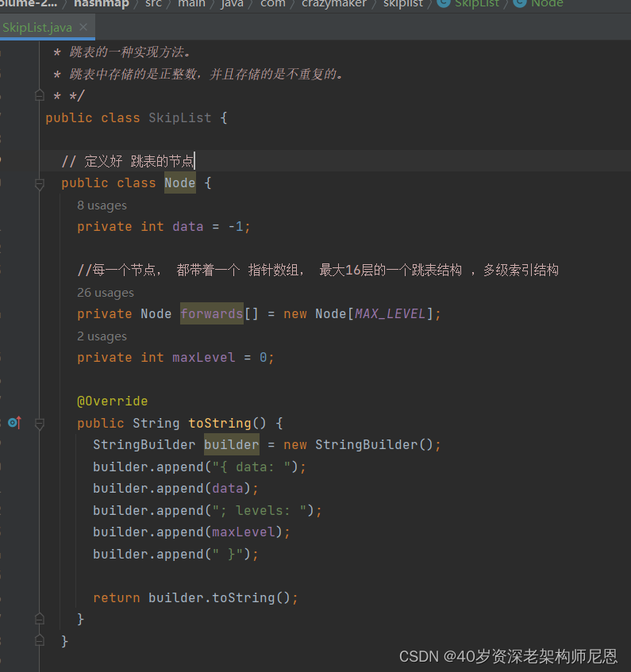Click the toString override gutter icon
The image size is (631, 672).
tap(14, 423)
